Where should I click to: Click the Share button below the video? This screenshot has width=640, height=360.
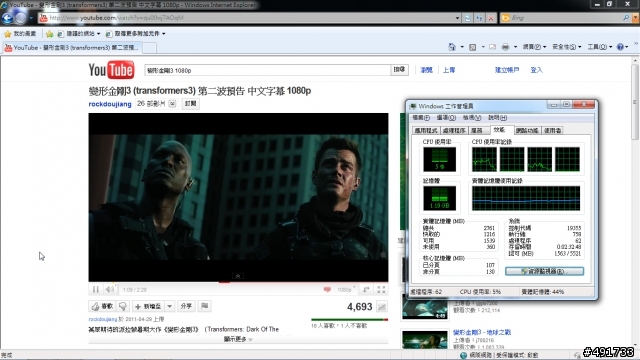186,306
